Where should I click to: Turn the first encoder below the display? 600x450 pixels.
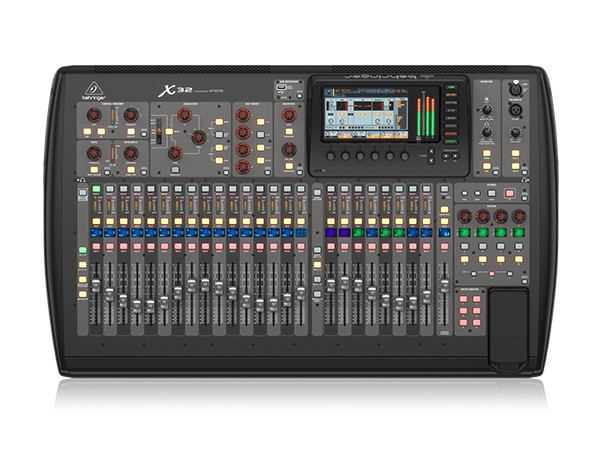point(331,156)
